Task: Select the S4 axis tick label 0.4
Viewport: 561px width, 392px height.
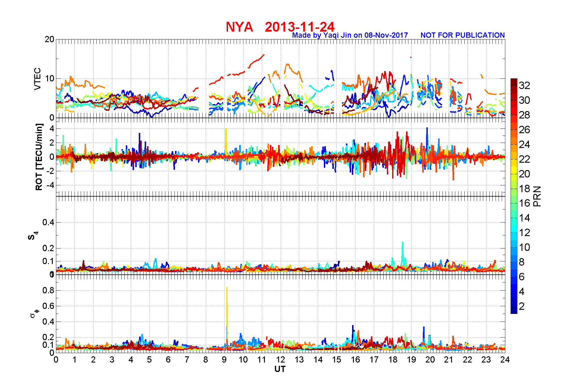Action: [x=48, y=222]
